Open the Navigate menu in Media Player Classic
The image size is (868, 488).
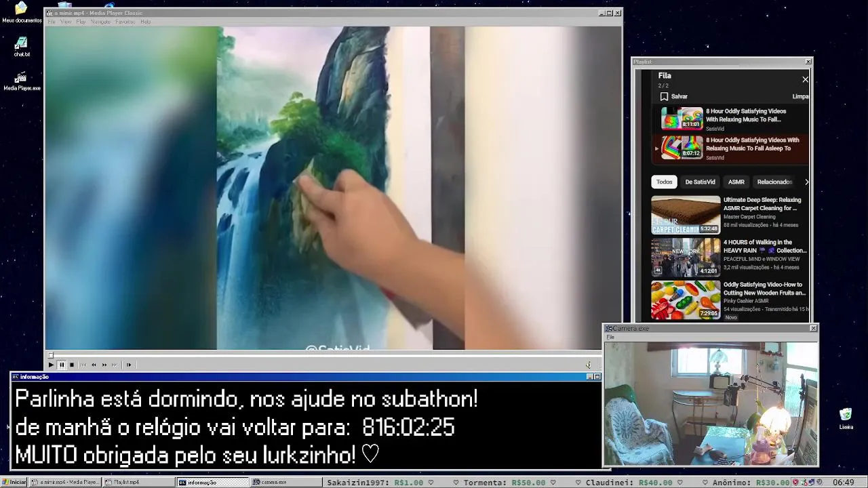click(100, 22)
